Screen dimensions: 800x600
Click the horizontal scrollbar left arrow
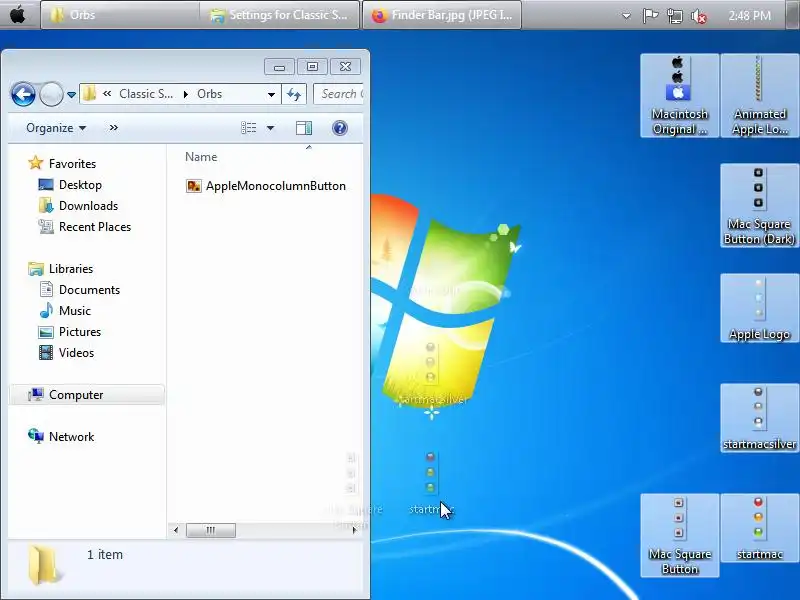176,531
